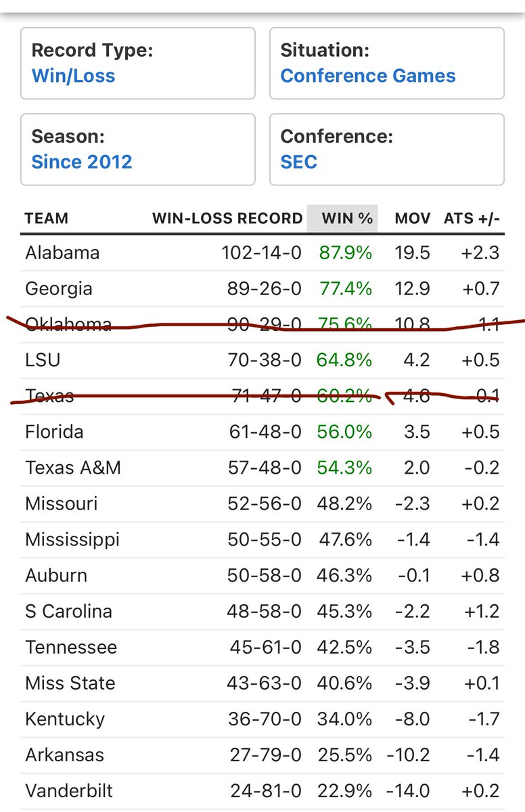Open the Kentucky team page
Viewport: 525px width, 812px height.
pyautogui.click(x=65, y=719)
